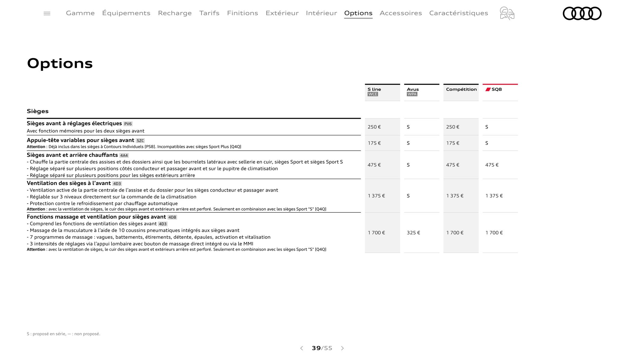Click the 4A4 option code
Screen dimensions: 644x362
124,156
